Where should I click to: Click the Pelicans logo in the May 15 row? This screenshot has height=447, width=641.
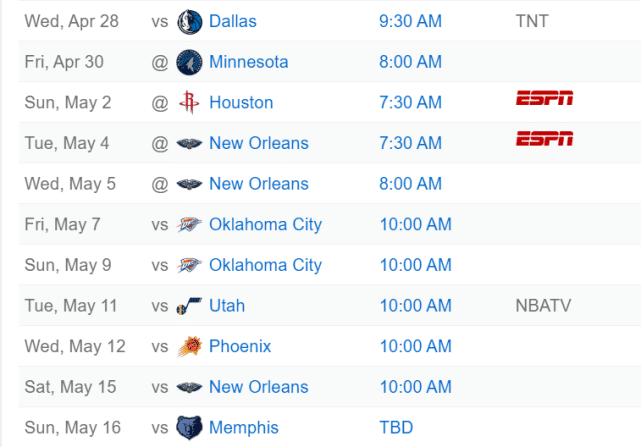tap(188, 387)
